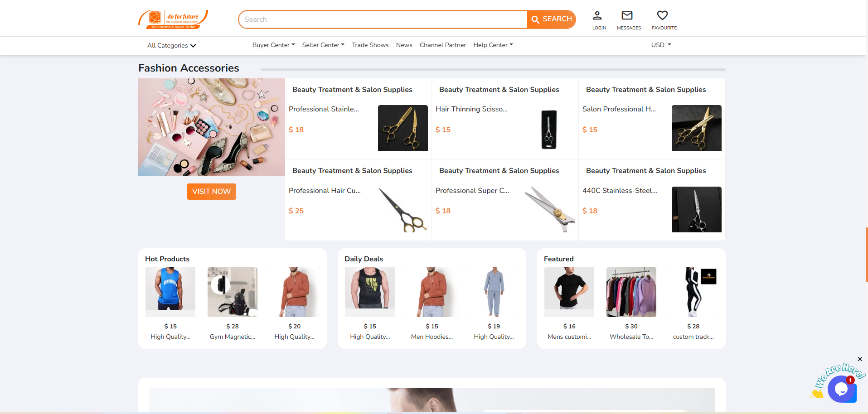This screenshot has width=868, height=414.
Task: Open the Hair Thinning Scissors product image
Action: coord(549,128)
